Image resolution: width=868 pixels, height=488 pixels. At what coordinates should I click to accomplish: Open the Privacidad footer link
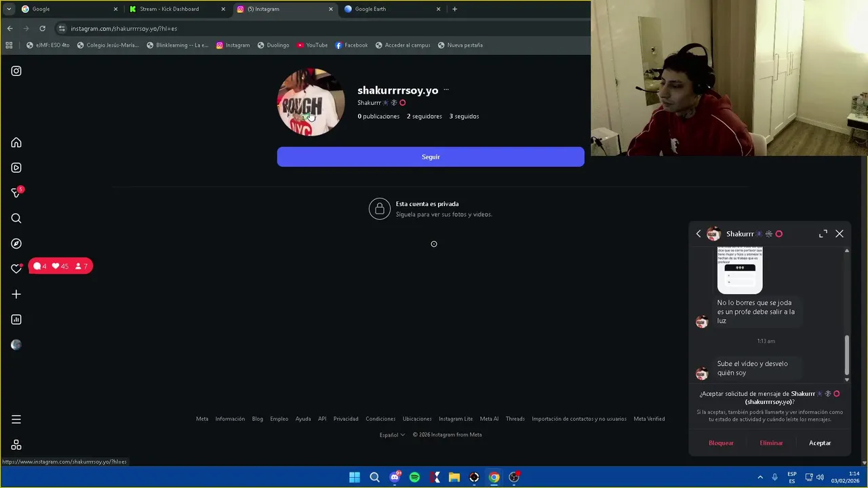(x=346, y=419)
